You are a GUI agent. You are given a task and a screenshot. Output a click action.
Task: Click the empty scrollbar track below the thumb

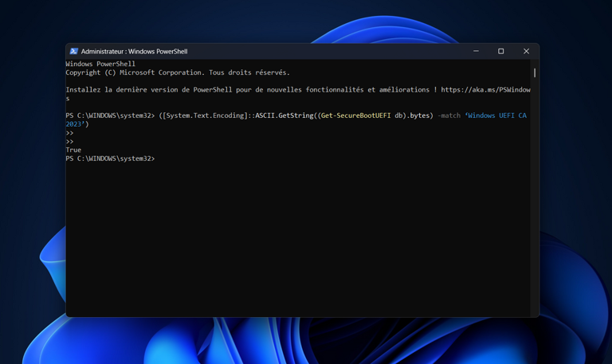point(534,199)
